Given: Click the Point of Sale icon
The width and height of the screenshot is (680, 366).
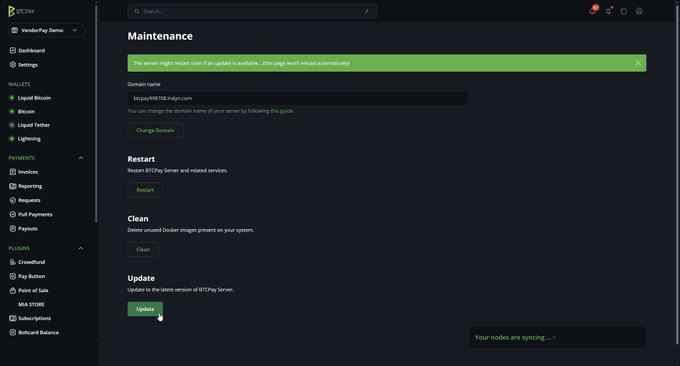Looking at the screenshot, I should pyautogui.click(x=13, y=291).
